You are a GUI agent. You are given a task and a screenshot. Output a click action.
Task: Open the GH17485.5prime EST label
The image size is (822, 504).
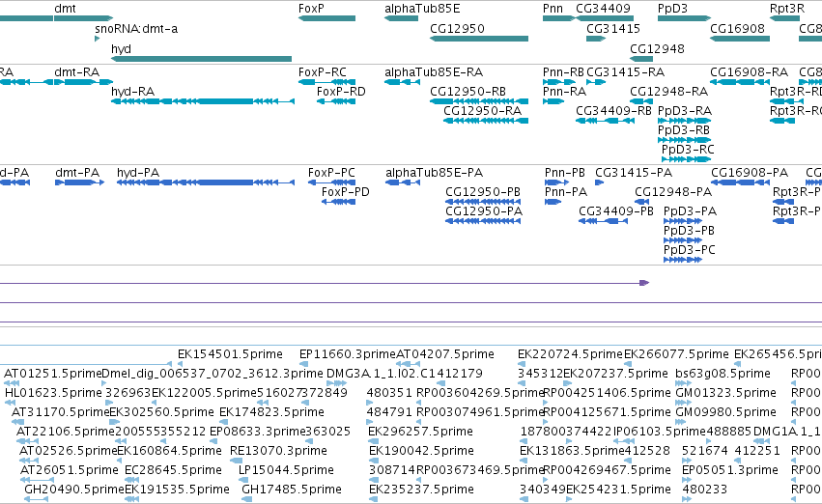pyautogui.click(x=292, y=490)
